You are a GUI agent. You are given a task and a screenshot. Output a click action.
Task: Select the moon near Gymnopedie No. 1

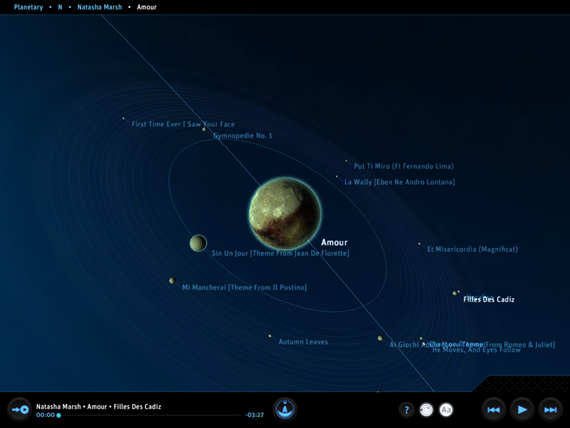click(204, 129)
